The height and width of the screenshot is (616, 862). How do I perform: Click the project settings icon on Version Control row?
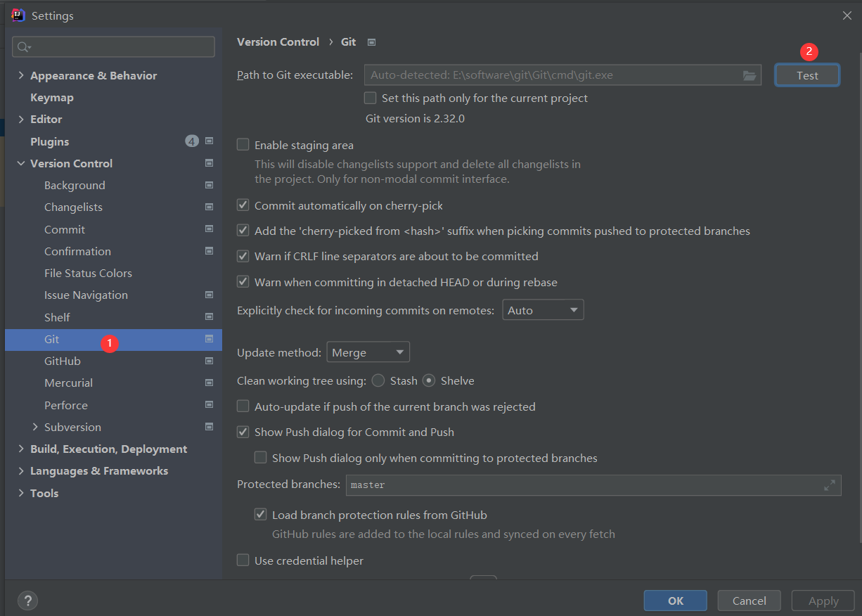[x=209, y=163]
